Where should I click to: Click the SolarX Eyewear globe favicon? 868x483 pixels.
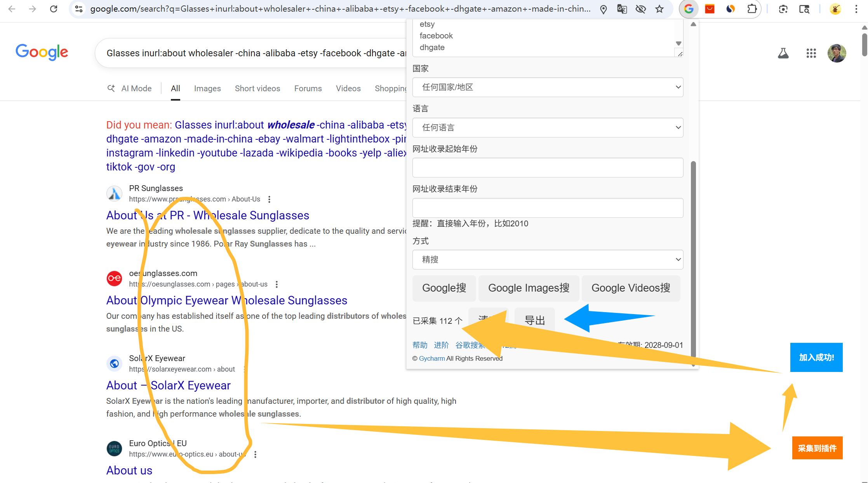point(115,363)
